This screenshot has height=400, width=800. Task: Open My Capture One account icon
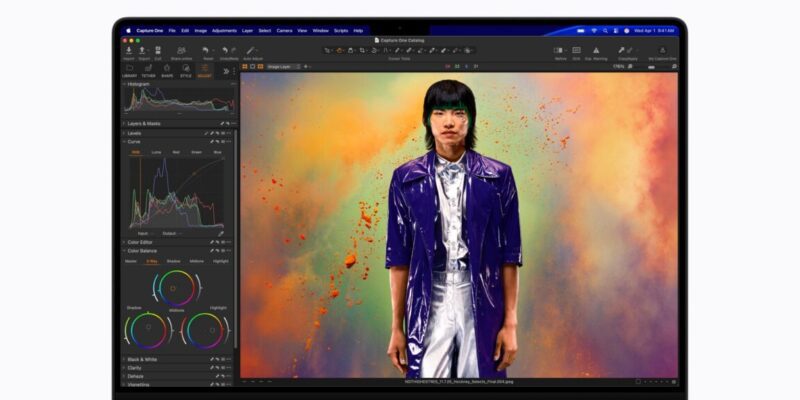point(662,51)
